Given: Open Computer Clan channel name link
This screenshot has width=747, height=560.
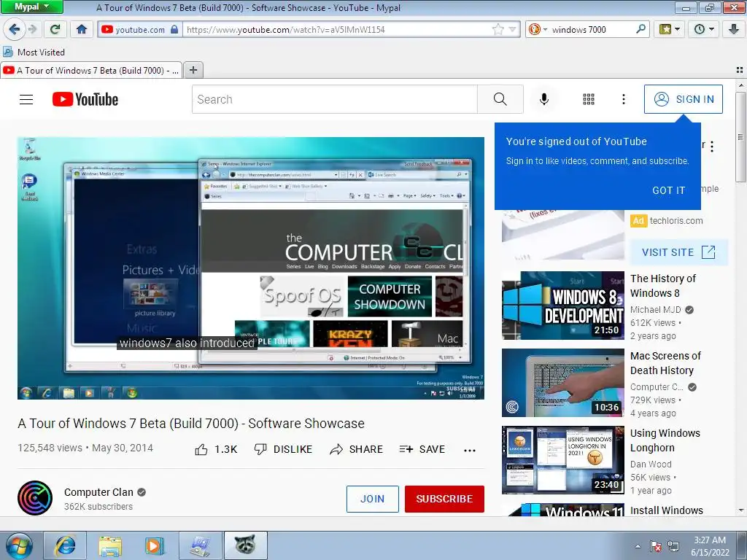Looking at the screenshot, I should point(99,492).
